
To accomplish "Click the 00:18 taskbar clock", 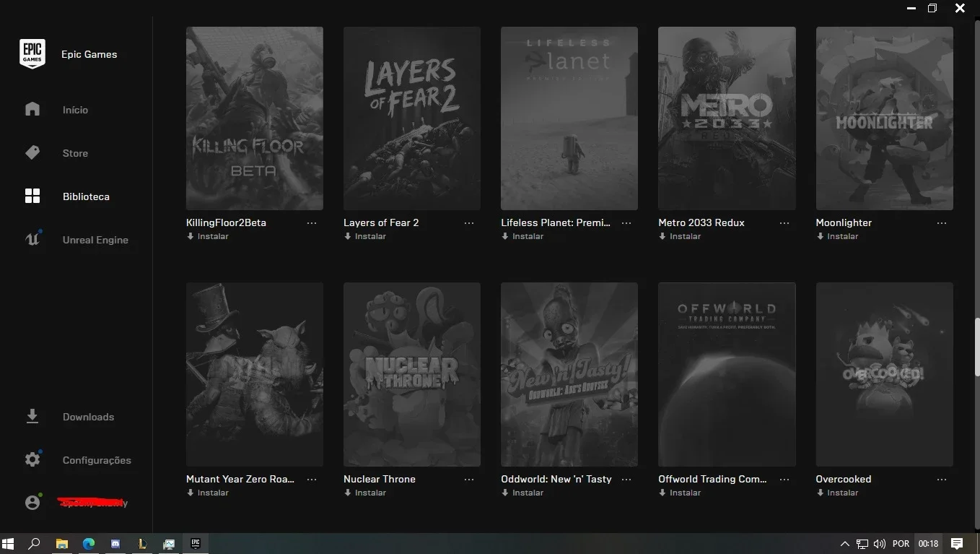I will click(929, 544).
